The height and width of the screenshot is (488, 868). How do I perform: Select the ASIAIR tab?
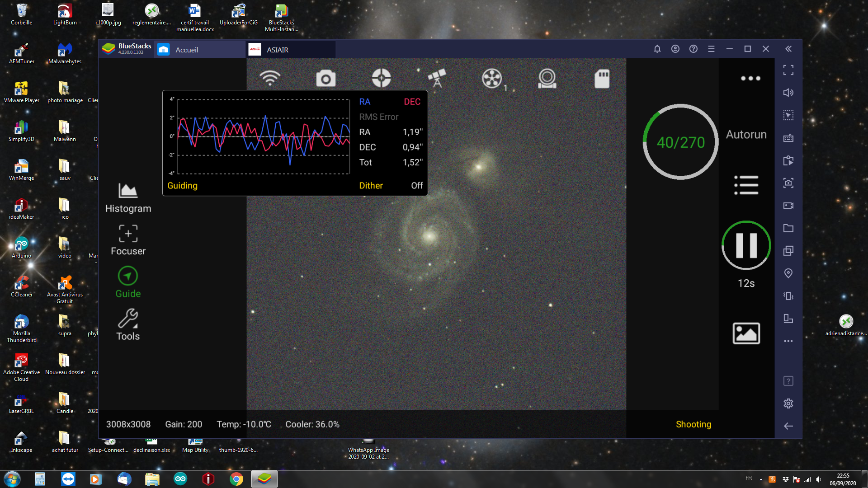[277, 50]
